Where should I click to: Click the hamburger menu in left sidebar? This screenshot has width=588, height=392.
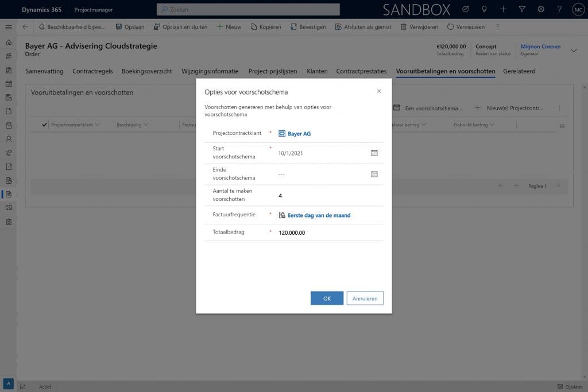pos(8,27)
